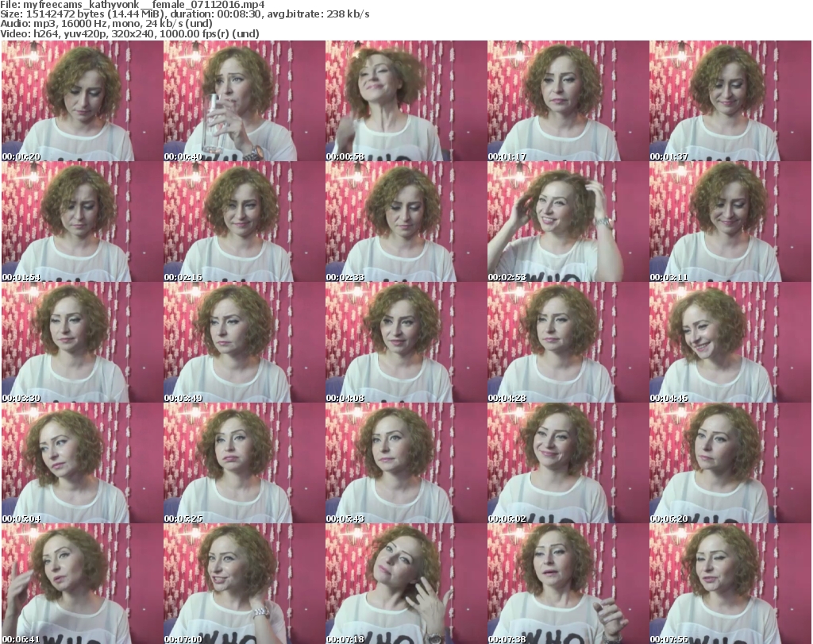Image resolution: width=813 pixels, height=644 pixels.
Task: Open the frame at 00:03:11
Action: pos(729,222)
